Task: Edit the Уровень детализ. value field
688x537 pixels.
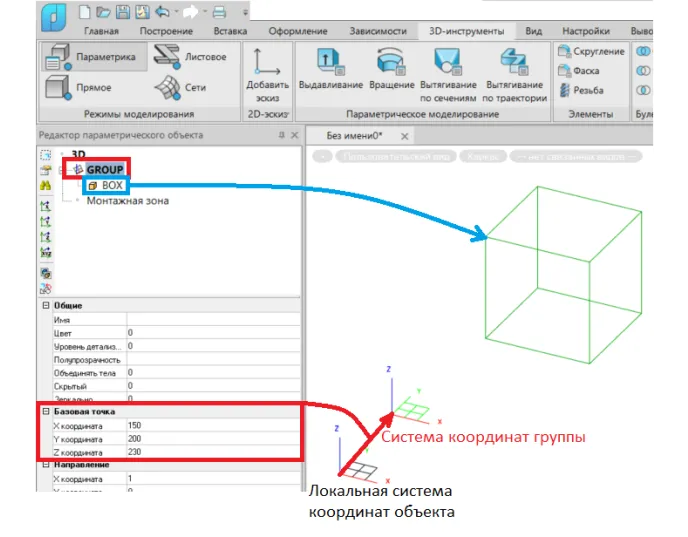Action: [213, 346]
